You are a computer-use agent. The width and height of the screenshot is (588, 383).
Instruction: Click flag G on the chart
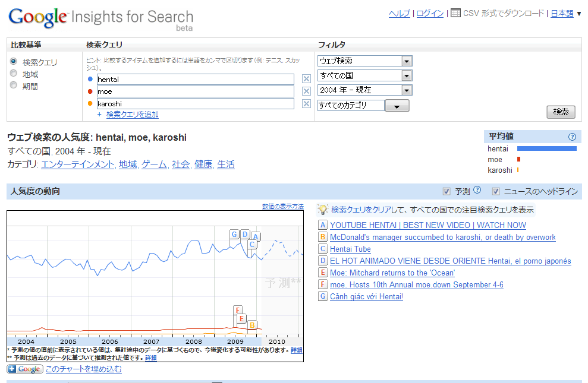click(234, 235)
